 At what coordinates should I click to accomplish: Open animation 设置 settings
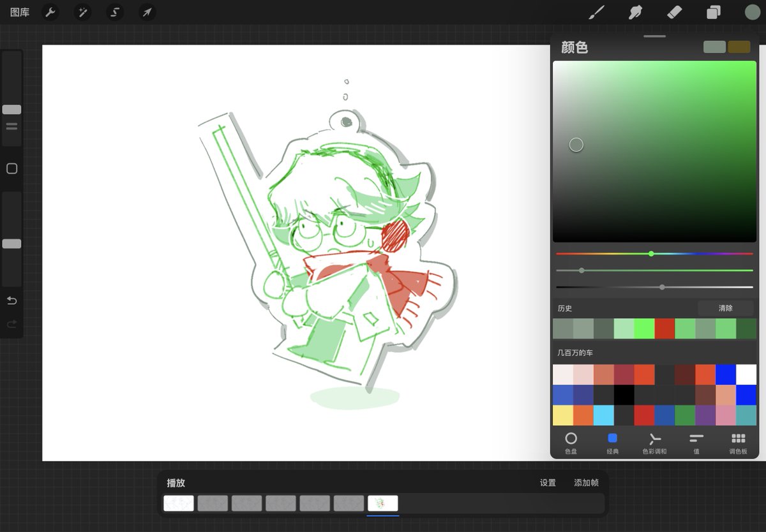coord(548,483)
